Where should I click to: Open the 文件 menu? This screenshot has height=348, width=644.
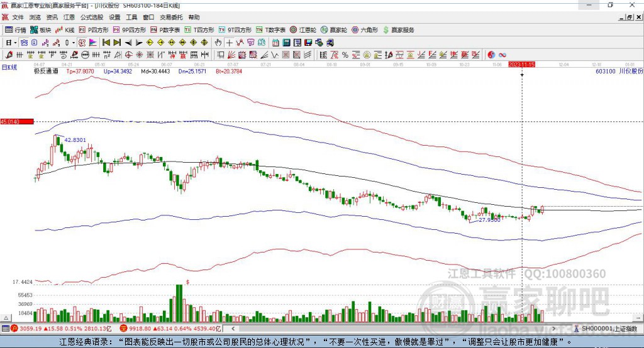pos(18,17)
